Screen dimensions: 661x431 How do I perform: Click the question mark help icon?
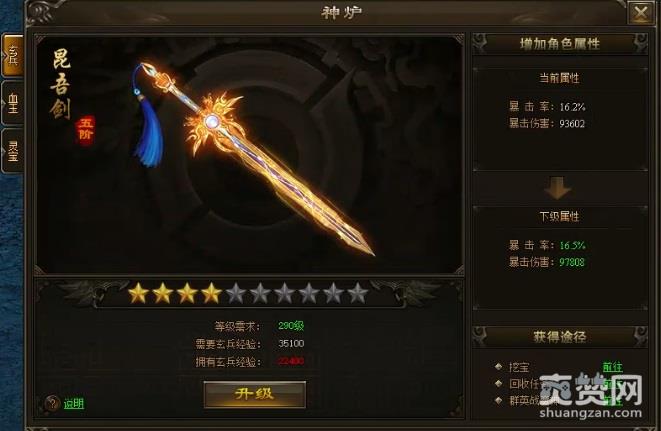(x=52, y=404)
